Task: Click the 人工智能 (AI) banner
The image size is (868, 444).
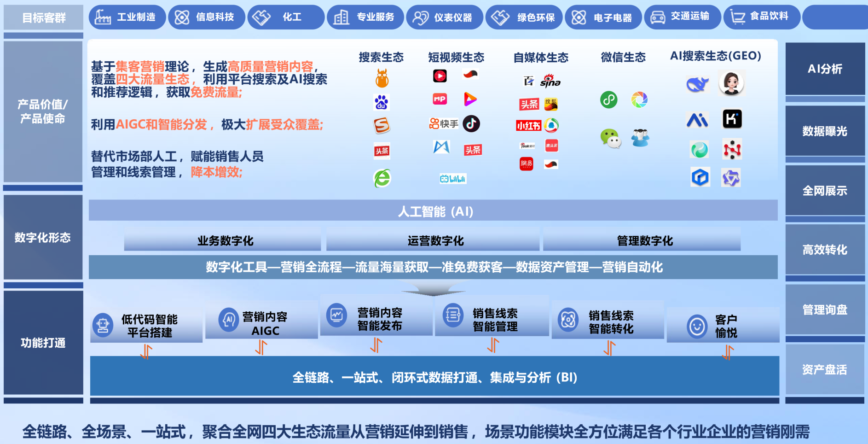Action: (x=433, y=210)
